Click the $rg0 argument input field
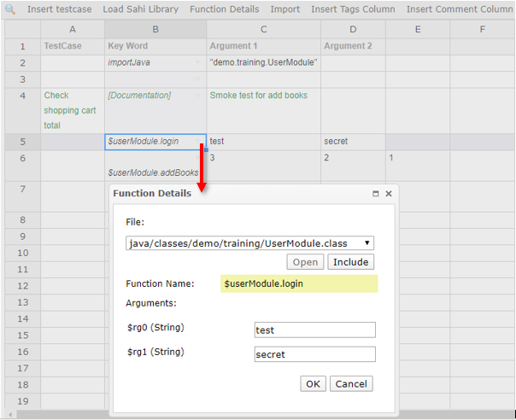 [x=314, y=330]
